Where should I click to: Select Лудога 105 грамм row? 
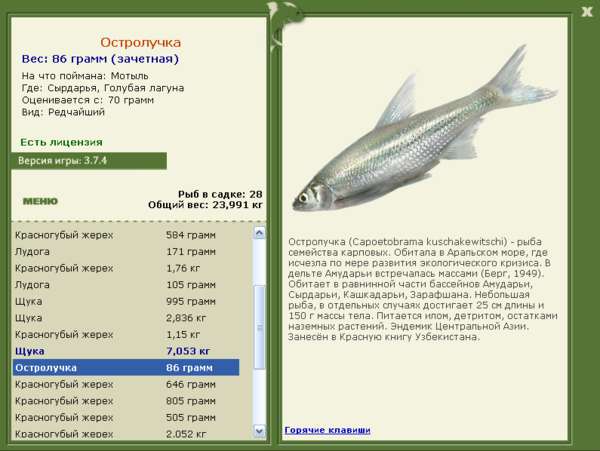pyautogui.click(x=126, y=285)
